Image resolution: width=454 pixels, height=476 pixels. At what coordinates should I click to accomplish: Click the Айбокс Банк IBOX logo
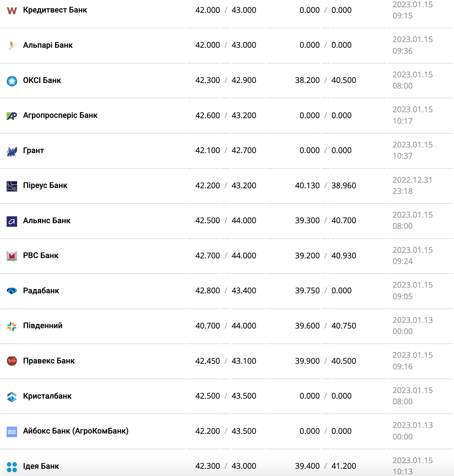(12, 432)
